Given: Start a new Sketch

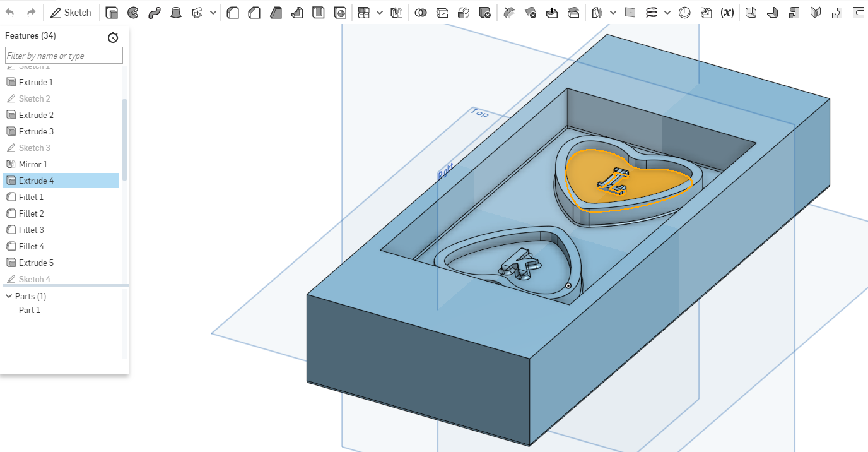Looking at the screenshot, I should tap(71, 12).
